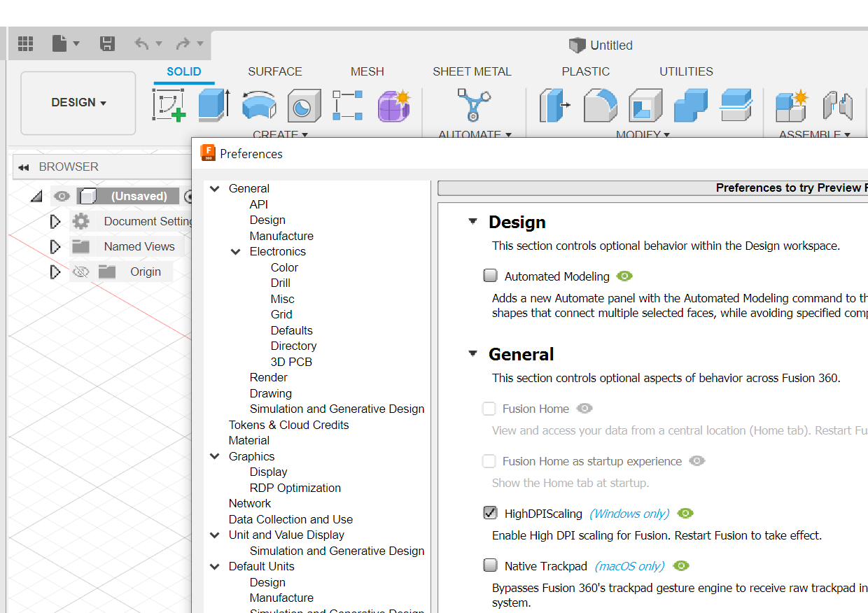This screenshot has height=613, width=868.
Task: Collapse the General tree node in Preferences
Action: [x=214, y=188]
